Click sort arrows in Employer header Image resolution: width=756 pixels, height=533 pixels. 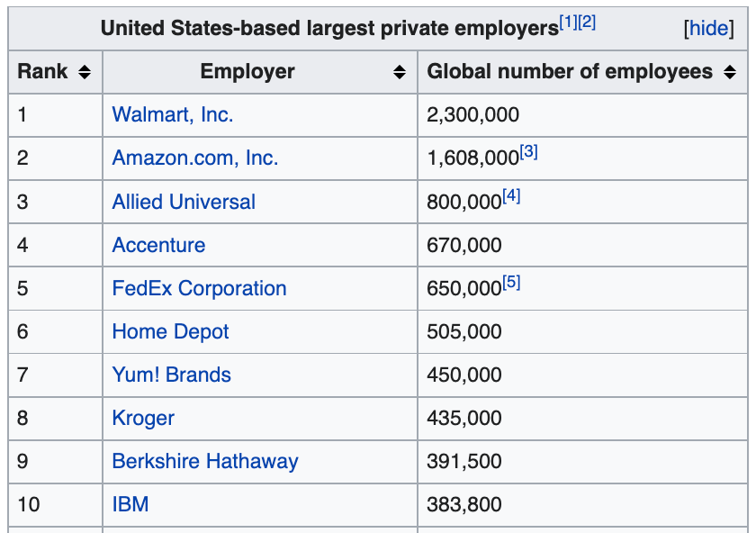400,72
